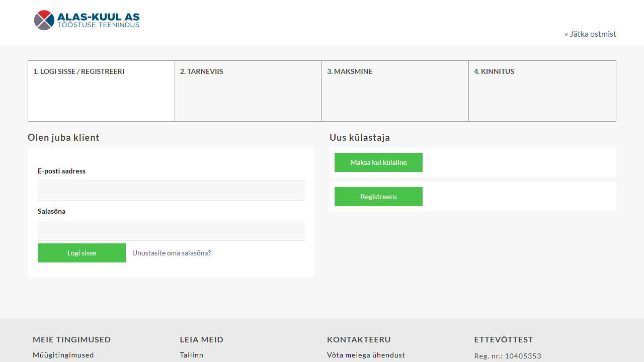Click inside the E-posti aadress field
The height and width of the screenshot is (362, 644).
pos(171,190)
